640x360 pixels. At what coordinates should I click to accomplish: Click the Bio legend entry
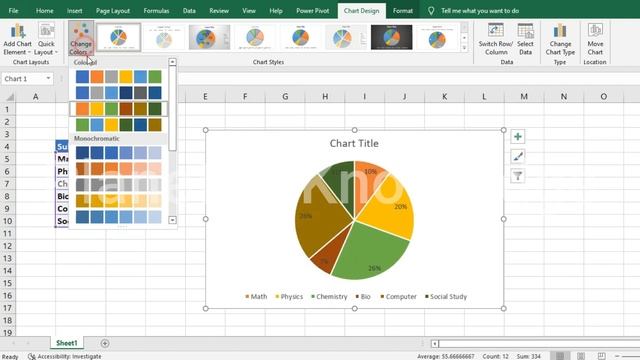363,297
